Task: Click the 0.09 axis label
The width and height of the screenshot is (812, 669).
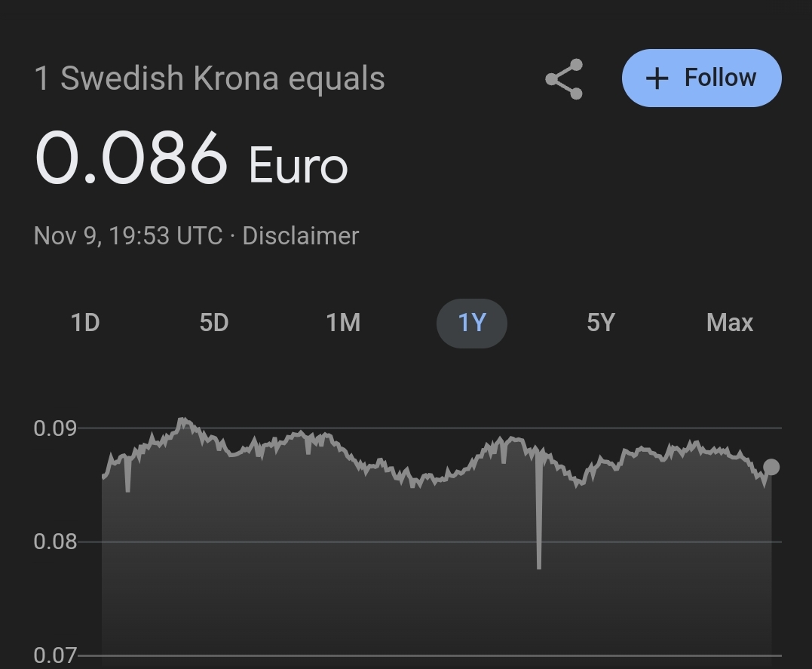Action: tap(55, 428)
